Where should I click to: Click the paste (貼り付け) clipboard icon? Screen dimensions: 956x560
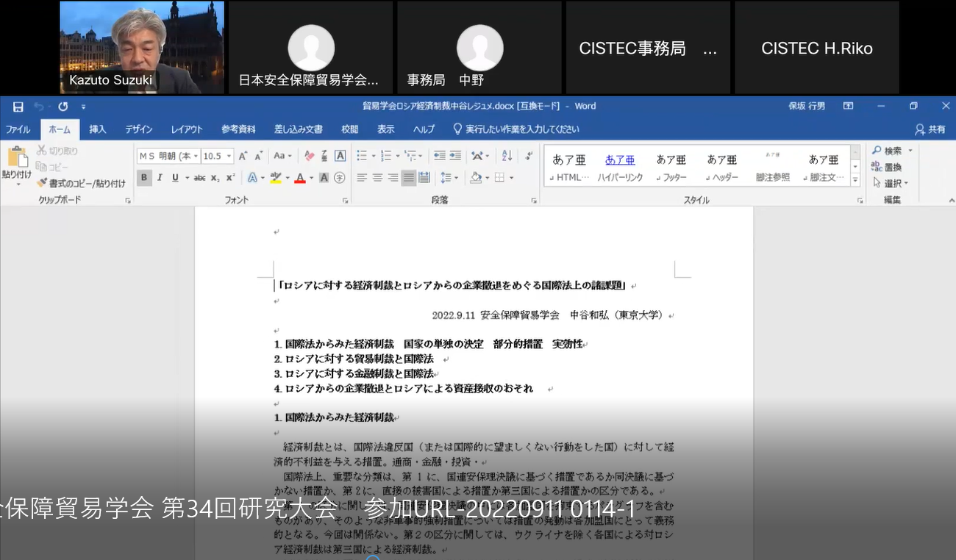coord(16,160)
